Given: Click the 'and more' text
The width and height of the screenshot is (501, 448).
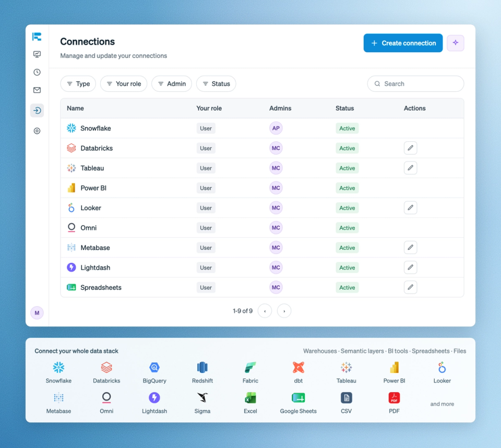Looking at the screenshot, I should tap(442, 404).
